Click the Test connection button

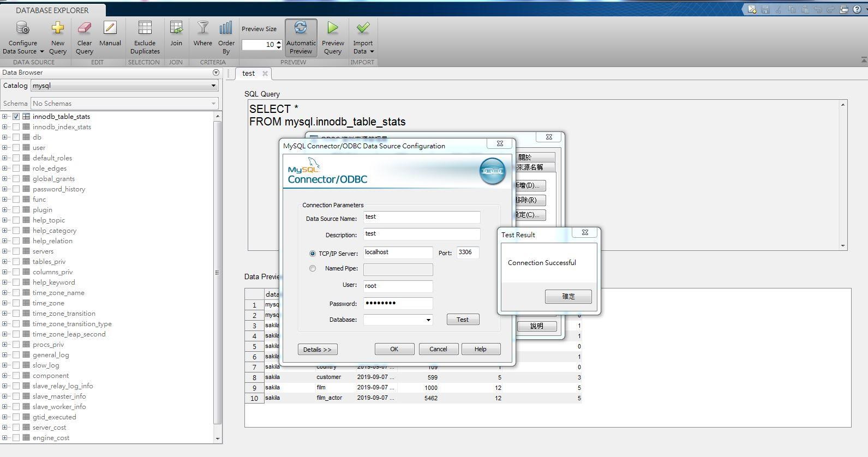coord(463,320)
